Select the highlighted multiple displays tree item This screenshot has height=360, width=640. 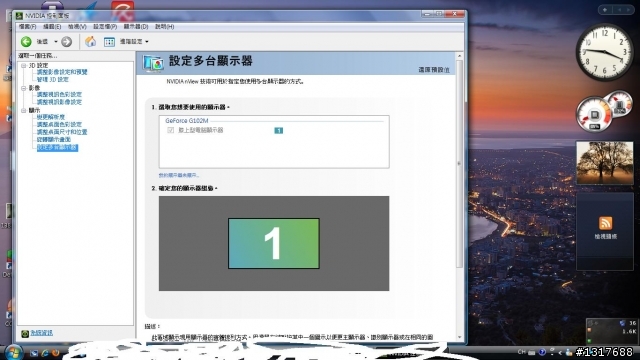click(x=57, y=147)
